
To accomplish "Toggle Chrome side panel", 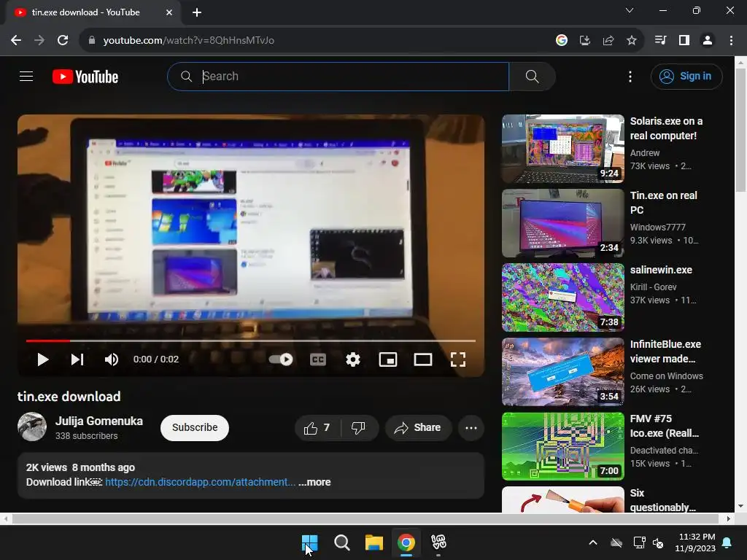I will 684,40.
